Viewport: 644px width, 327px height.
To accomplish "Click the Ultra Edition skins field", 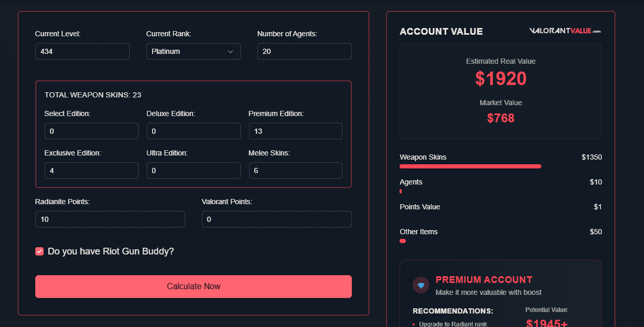I will [x=194, y=170].
